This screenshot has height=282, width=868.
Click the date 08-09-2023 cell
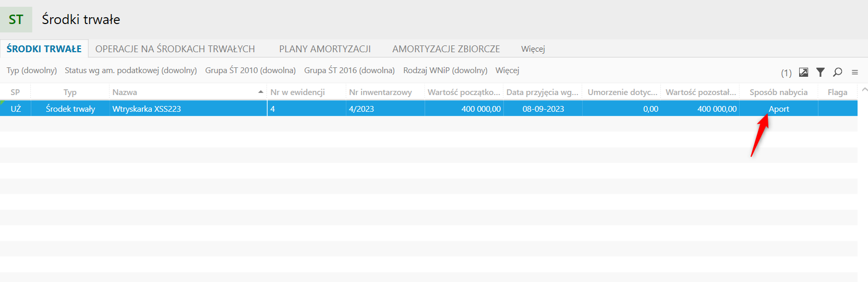click(x=543, y=109)
